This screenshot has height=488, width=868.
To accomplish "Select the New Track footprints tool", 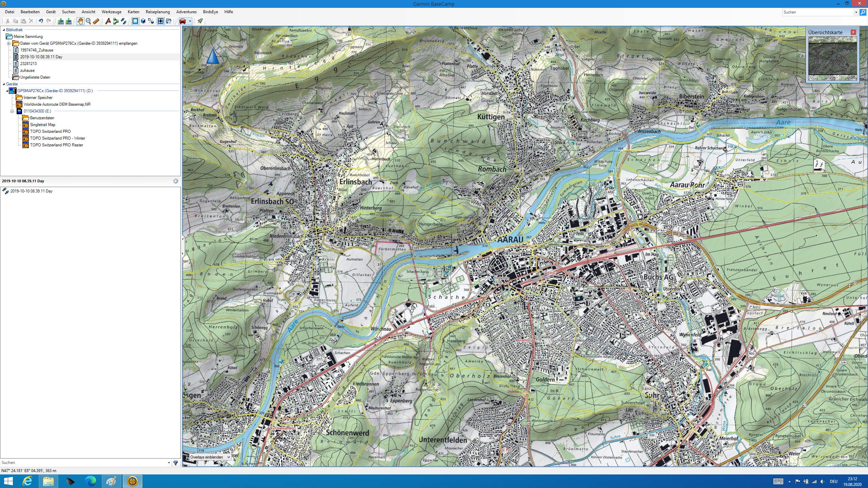I will [123, 21].
